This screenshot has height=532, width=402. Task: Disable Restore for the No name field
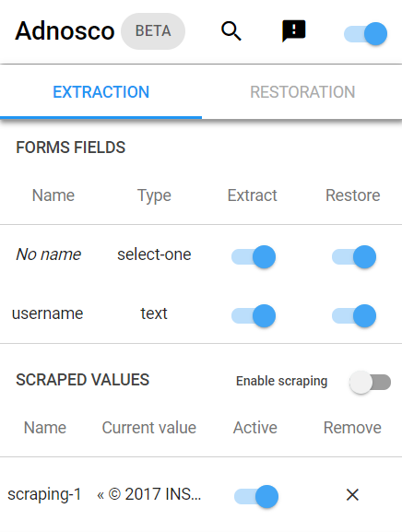tap(354, 257)
